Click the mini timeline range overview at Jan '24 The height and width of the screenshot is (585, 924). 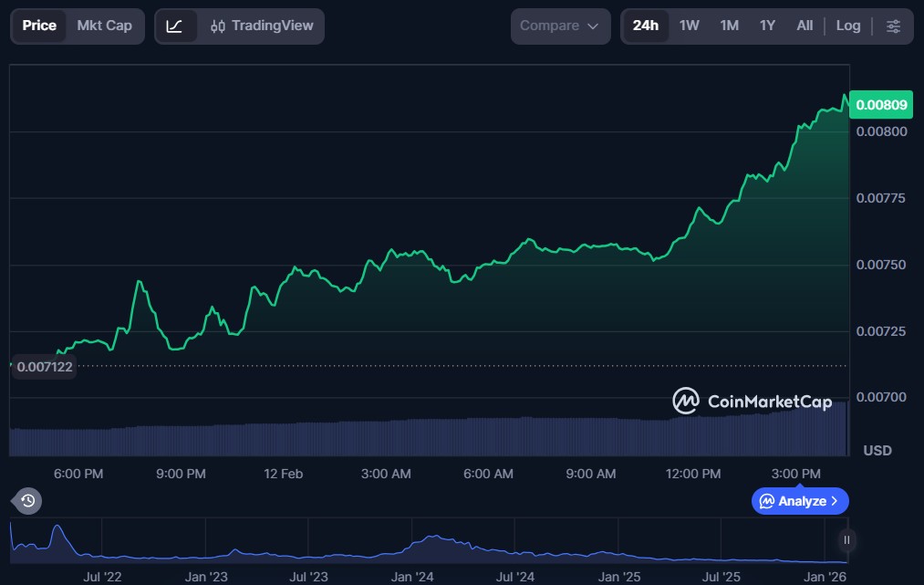pyautogui.click(x=412, y=546)
